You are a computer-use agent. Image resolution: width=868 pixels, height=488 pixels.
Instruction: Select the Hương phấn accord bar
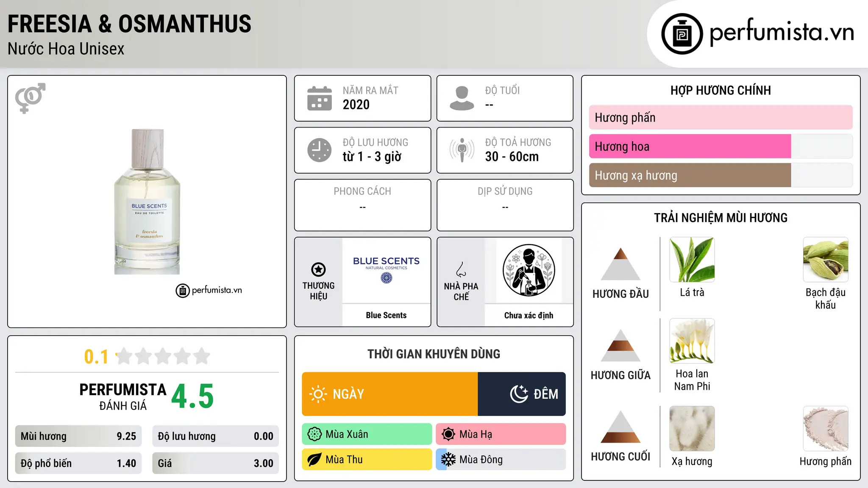(721, 117)
